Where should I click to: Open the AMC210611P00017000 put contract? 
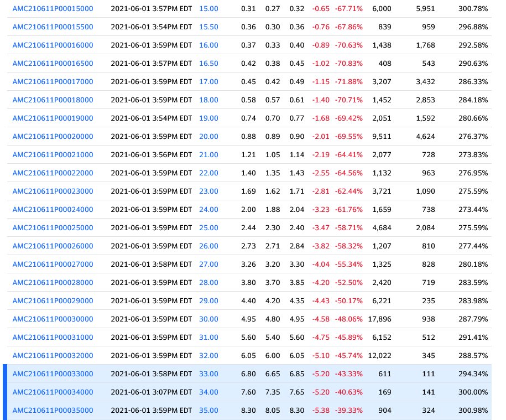(x=53, y=82)
